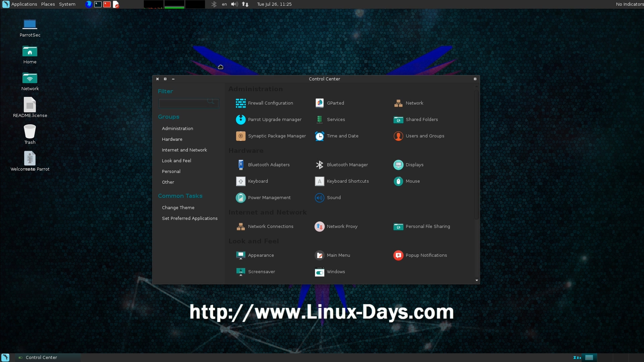The height and width of the screenshot is (362, 644).
Task: Select Welcome to Parrot desktop file
Action: click(30, 161)
